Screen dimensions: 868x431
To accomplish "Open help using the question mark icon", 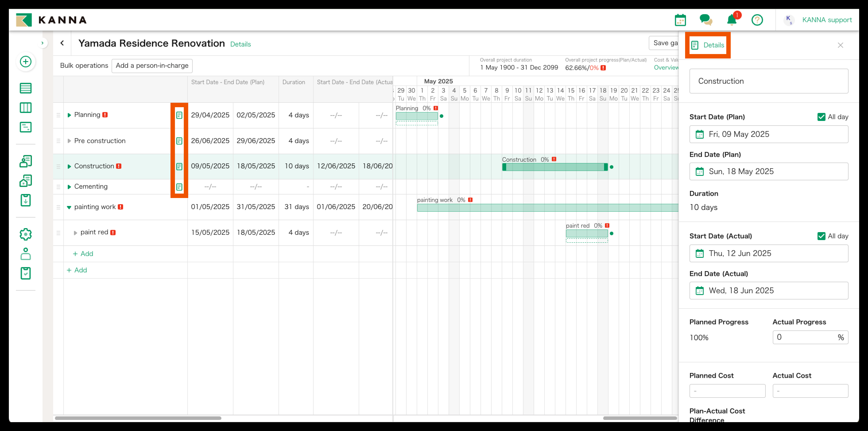I will click(x=757, y=20).
